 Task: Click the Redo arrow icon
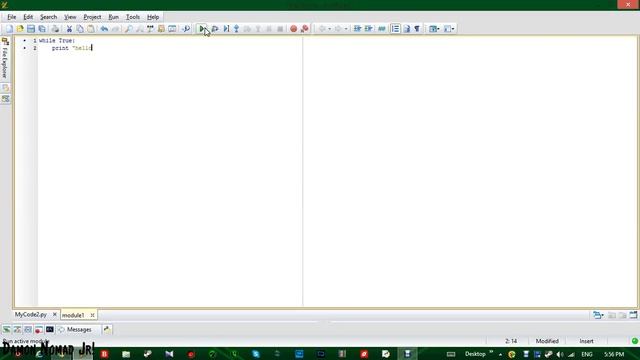(116, 29)
